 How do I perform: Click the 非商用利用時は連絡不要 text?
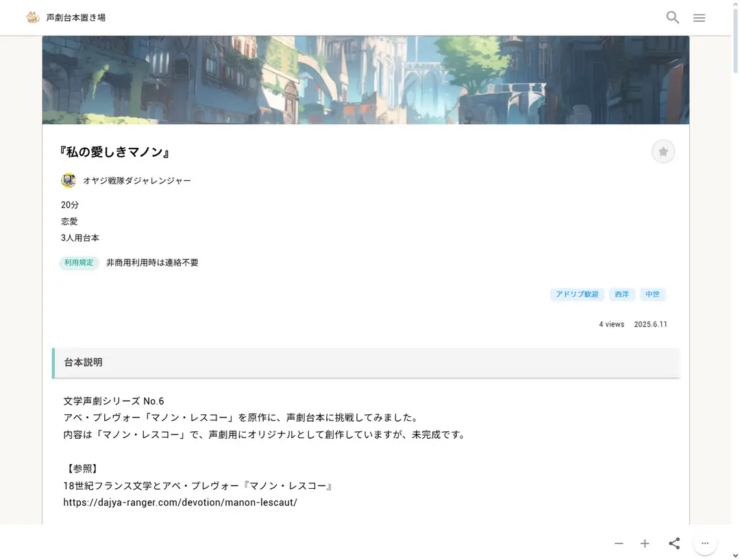point(152,263)
